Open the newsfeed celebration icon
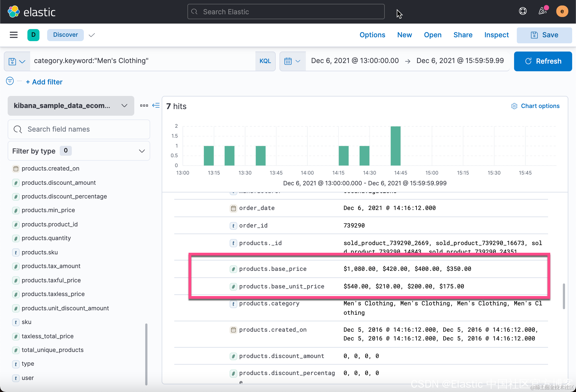The height and width of the screenshot is (392, 576). (542, 11)
